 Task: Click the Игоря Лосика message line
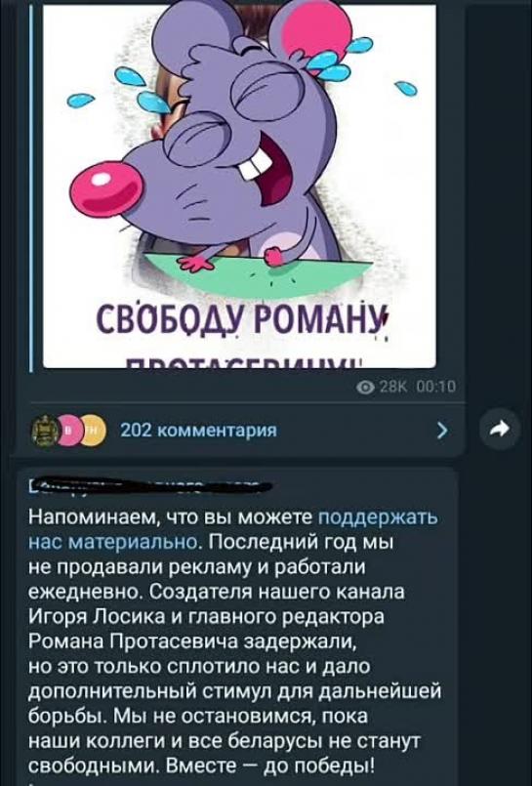[206, 616]
